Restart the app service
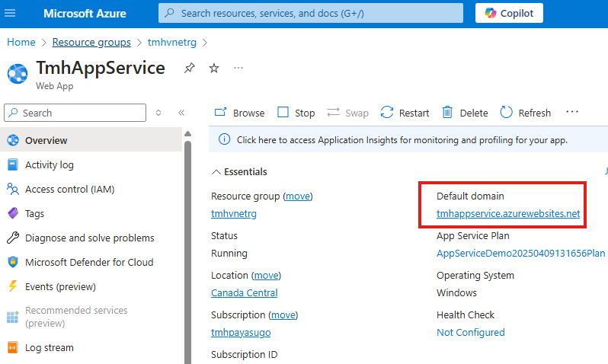This screenshot has height=364, width=608. 405,113
